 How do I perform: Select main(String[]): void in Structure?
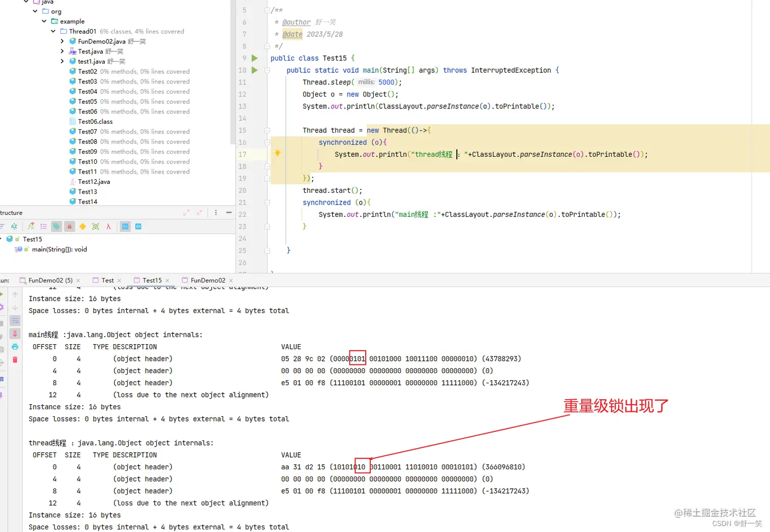pos(59,249)
